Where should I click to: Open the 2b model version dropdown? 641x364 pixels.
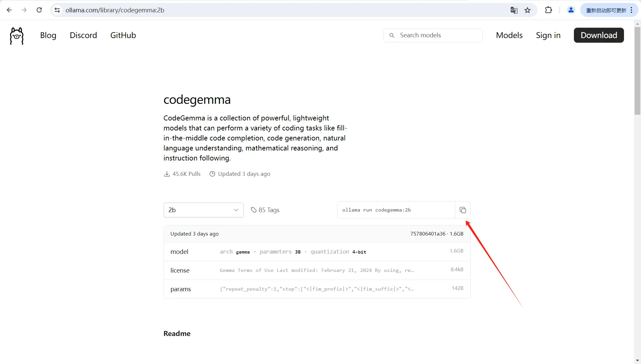tap(203, 210)
